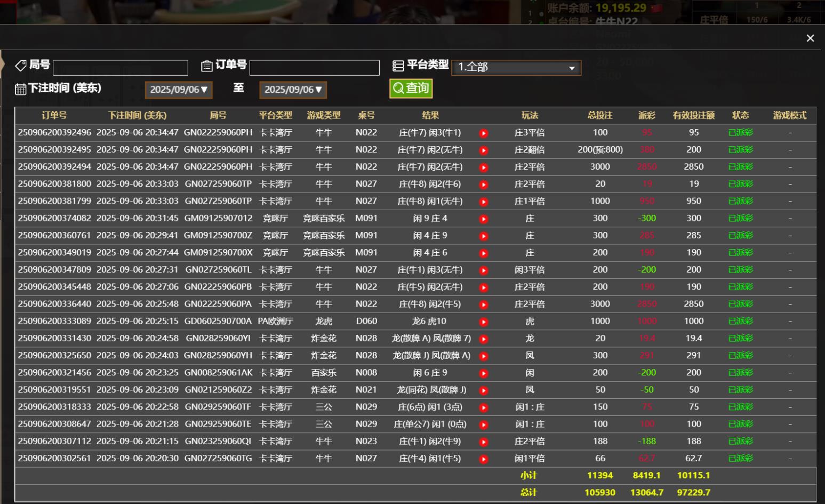Image resolution: width=825 pixels, height=504 pixels.
Task: Click the tag icon next to 局号
Action: pos(21,66)
